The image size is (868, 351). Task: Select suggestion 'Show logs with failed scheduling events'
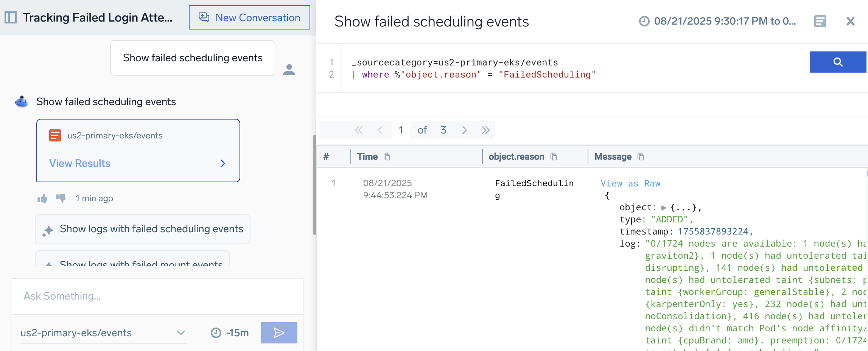point(143,229)
